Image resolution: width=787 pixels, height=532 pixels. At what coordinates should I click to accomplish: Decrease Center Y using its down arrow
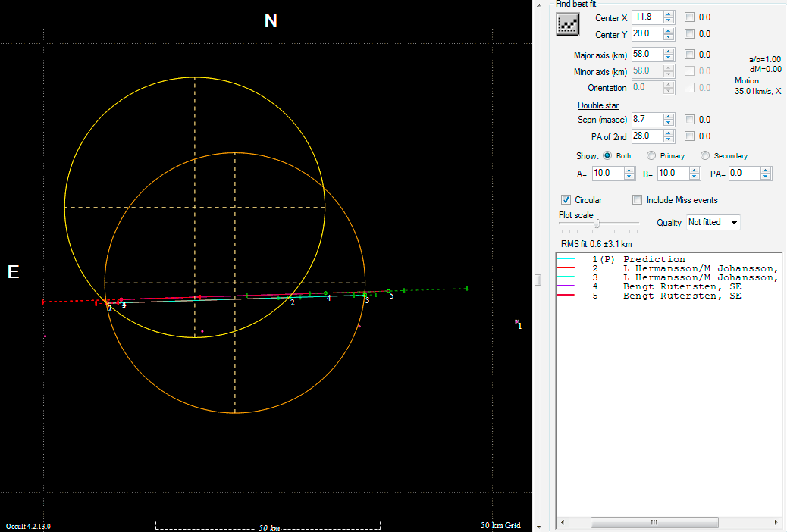668,37
